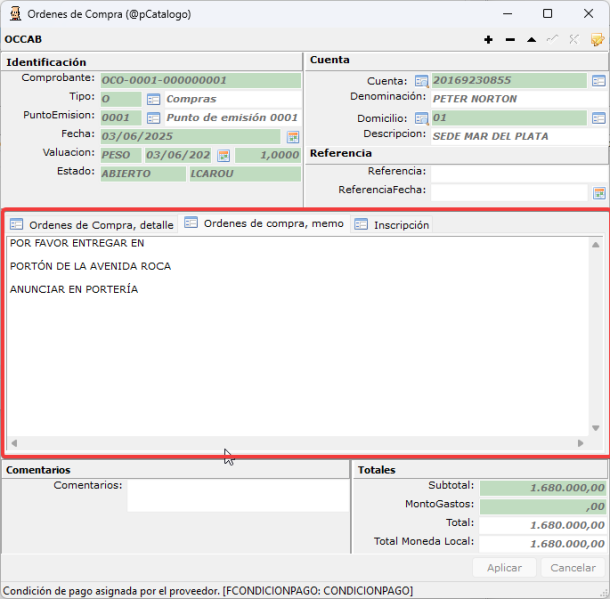
Task: Click the minus delete-record toolbar icon
Action: pyautogui.click(x=510, y=40)
